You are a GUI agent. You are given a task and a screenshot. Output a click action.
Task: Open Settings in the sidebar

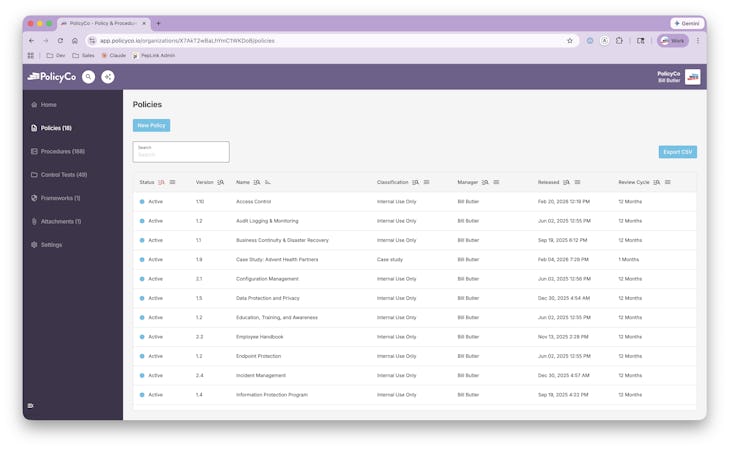(x=46, y=245)
